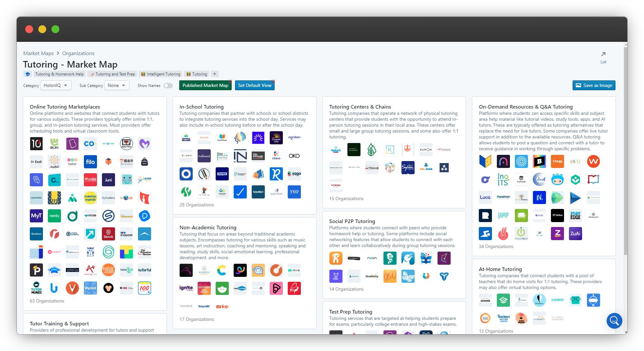This screenshot has height=351, width=644.
Task: Select the Tutoring & Homework Help tag
Action: point(59,74)
